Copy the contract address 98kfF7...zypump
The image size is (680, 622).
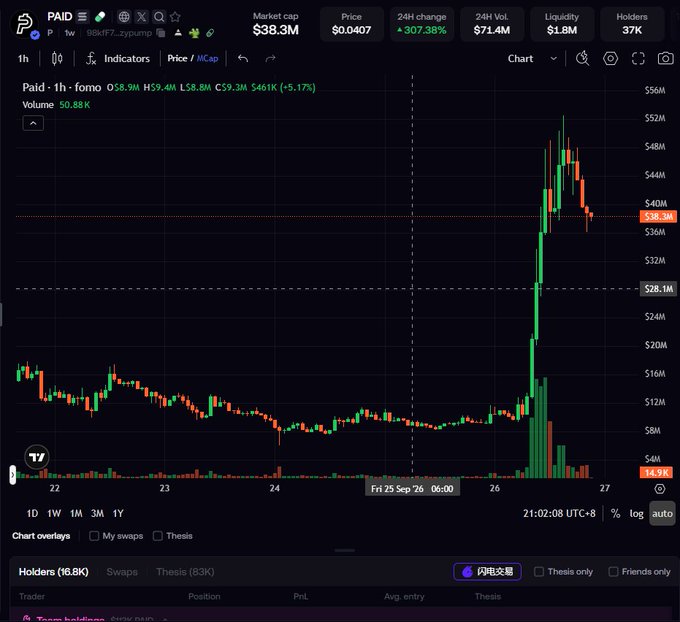tap(161, 33)
